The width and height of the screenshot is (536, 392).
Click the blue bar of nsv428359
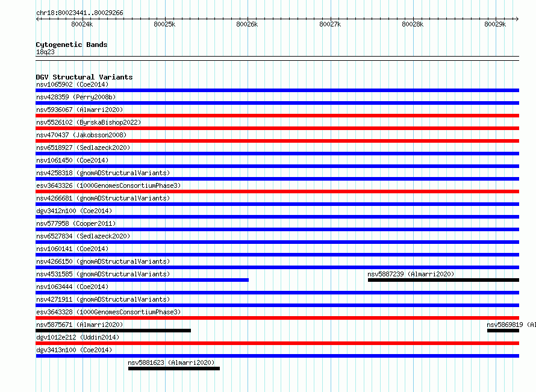click(277, 103)
